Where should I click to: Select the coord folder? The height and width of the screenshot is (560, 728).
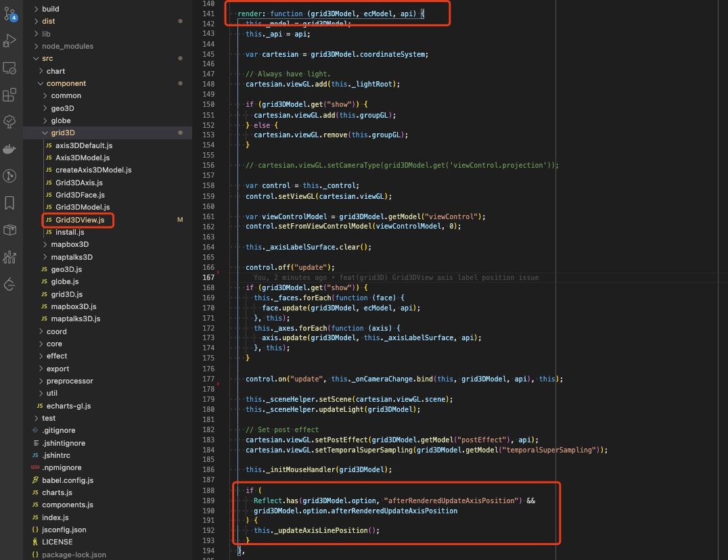(x=108, y=331)
